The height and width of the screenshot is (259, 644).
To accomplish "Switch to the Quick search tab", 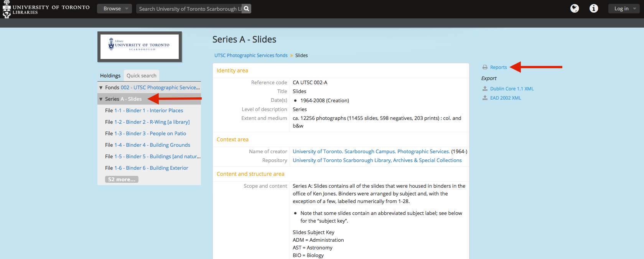I will tap(142, 75).
